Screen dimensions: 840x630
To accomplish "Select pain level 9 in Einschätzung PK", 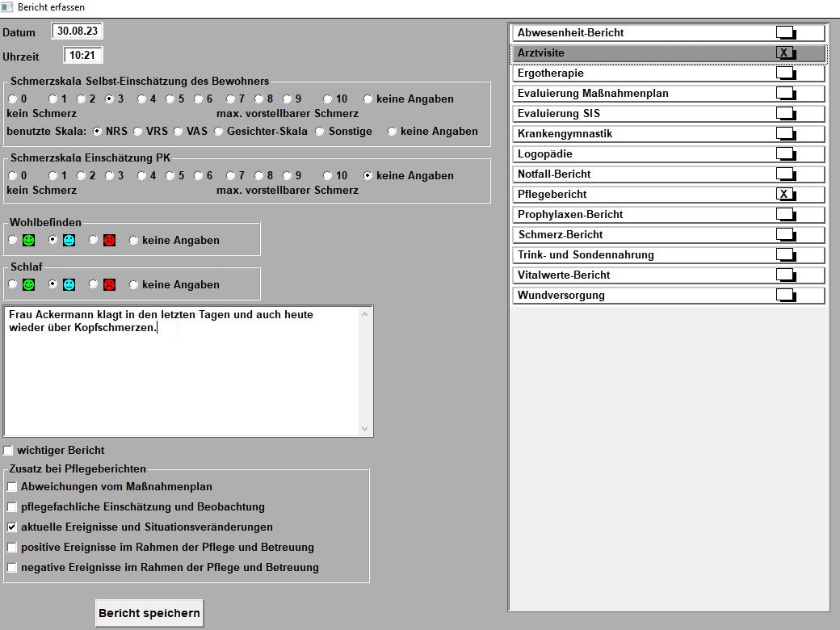I will point(288,176).
